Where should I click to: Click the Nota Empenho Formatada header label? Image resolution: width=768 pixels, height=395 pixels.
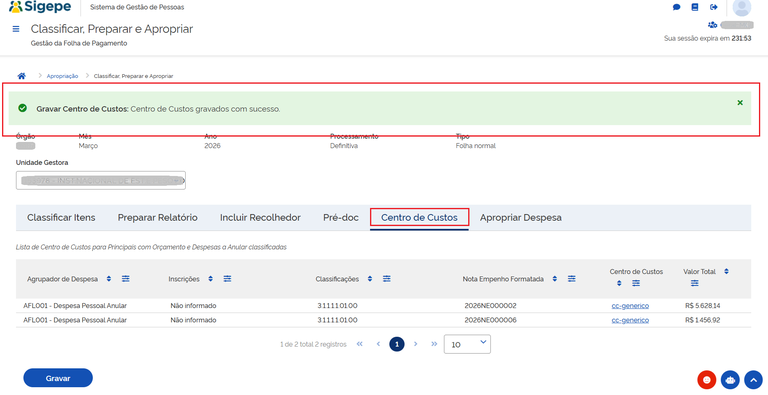tap(503, 279)
